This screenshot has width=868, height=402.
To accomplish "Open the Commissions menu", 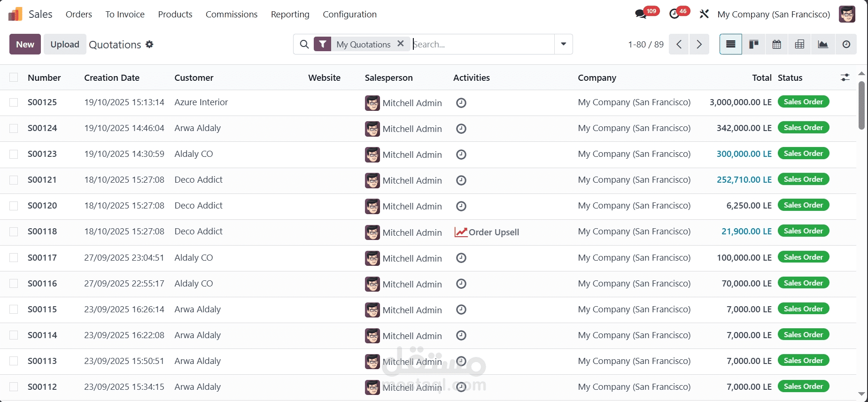I will coord(232,15).
